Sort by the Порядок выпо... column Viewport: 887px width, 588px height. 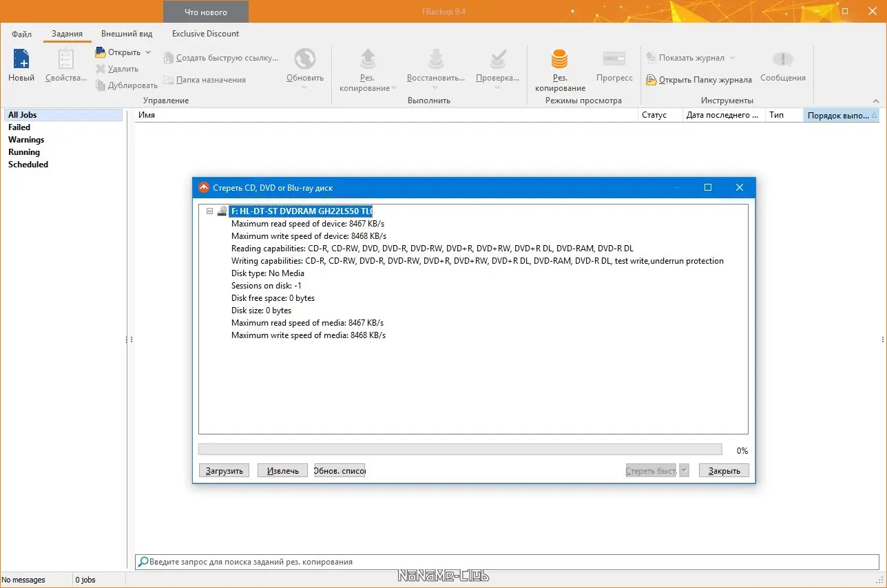point(842,115)
